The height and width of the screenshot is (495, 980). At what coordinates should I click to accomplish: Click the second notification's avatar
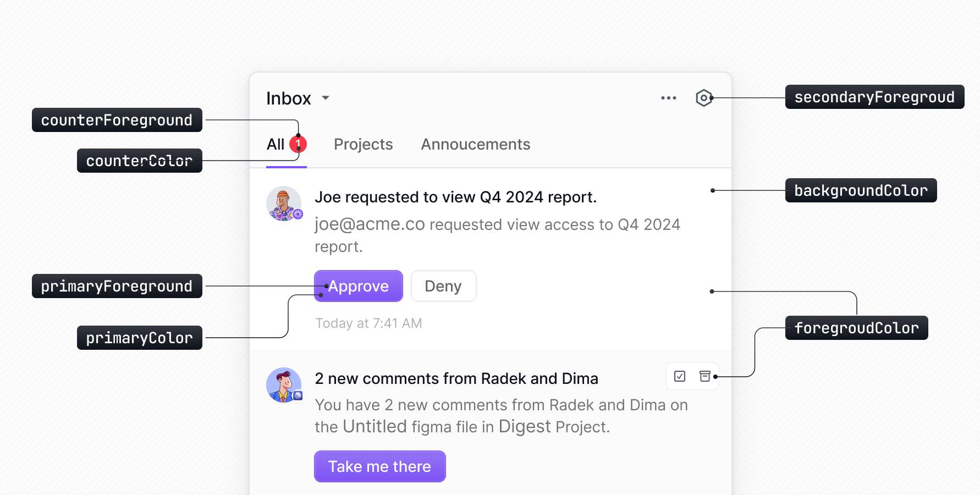(284, 385)
